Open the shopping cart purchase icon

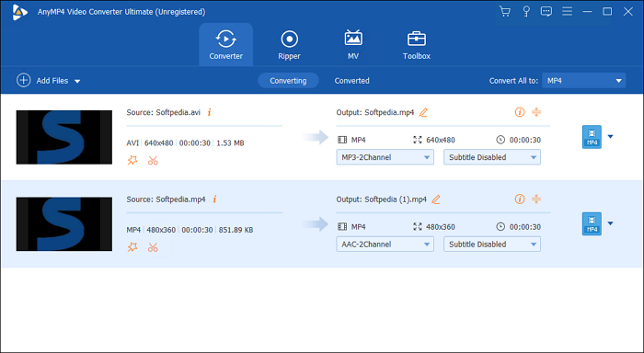coord(505,12)
